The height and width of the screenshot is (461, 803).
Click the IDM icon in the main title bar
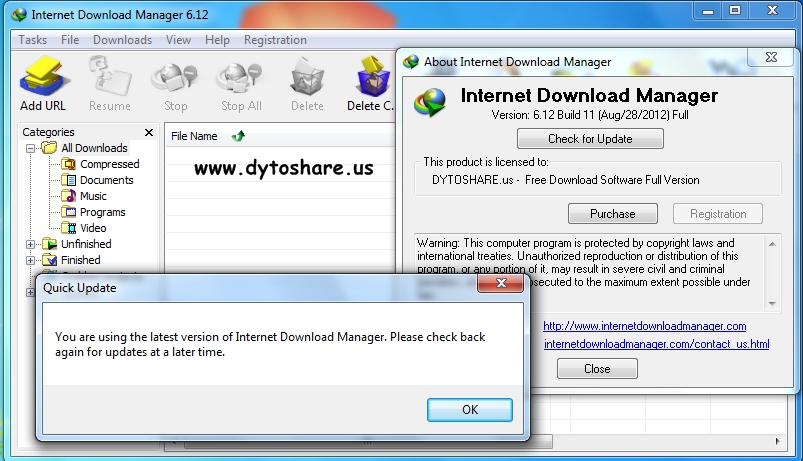(19, 15)
